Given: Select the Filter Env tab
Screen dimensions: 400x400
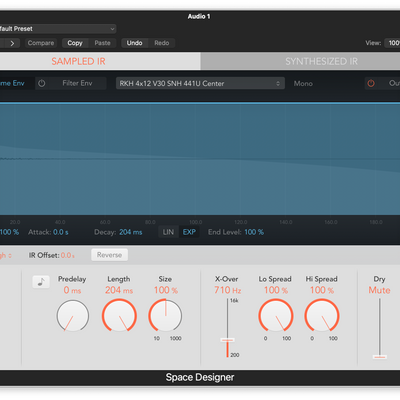Looking at the screenshot, I should coord(77,83).
